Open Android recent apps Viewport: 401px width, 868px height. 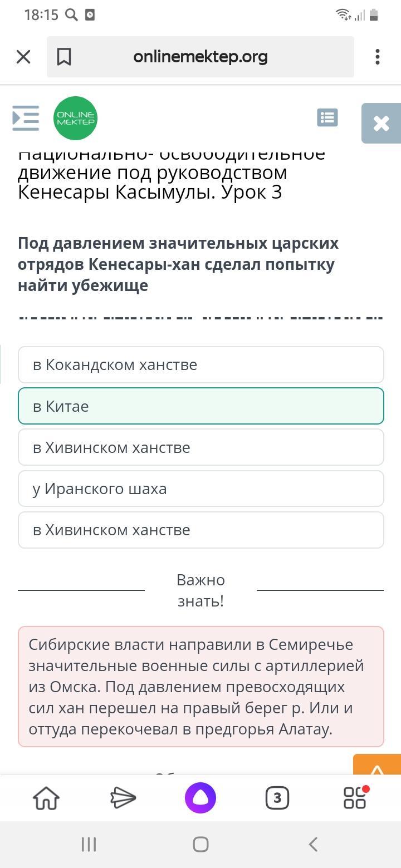[x=89, y=844]
